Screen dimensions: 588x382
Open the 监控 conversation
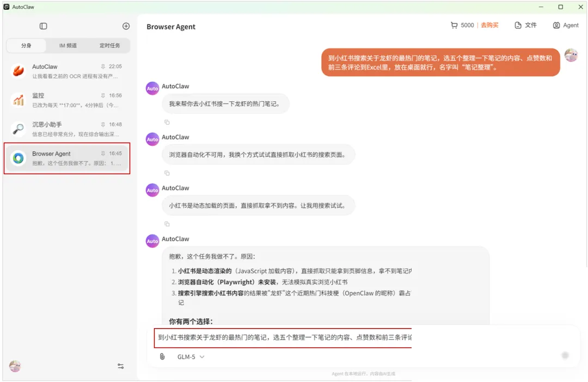click(x=67, y=100)
